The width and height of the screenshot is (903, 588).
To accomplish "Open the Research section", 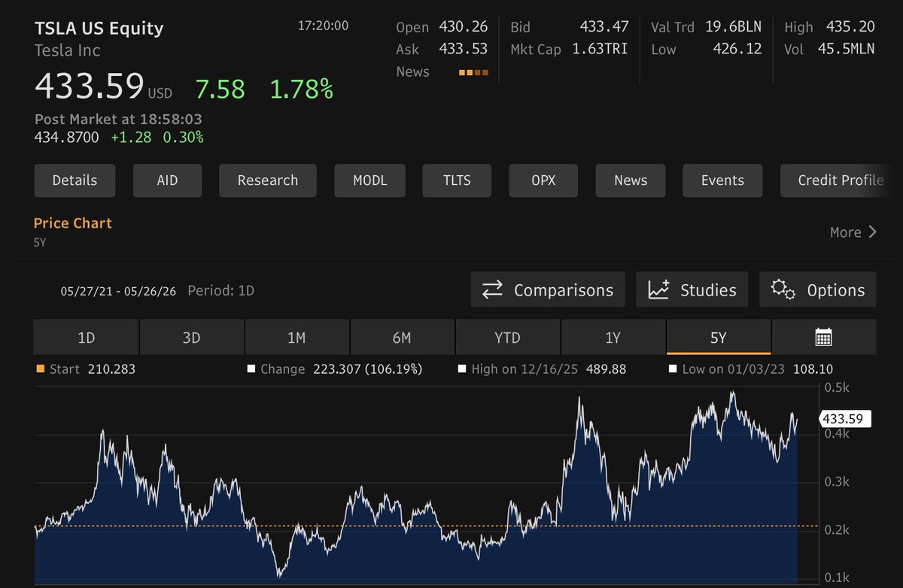I will 268,180.
